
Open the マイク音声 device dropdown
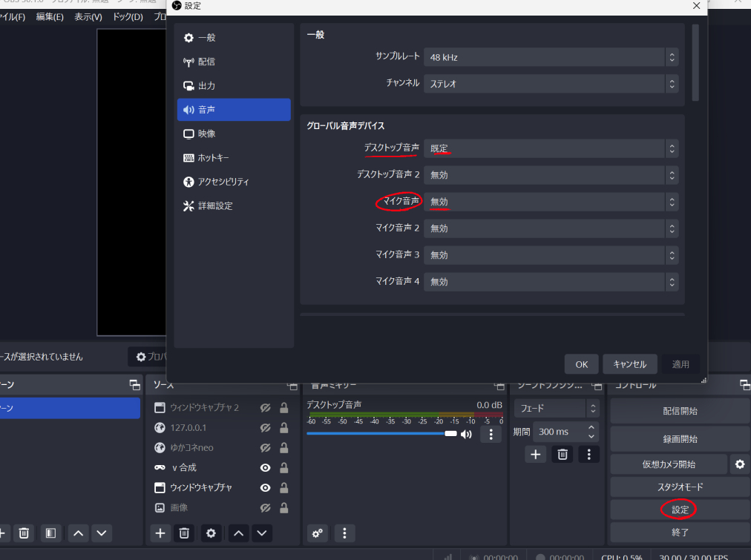tap(551, 202)
